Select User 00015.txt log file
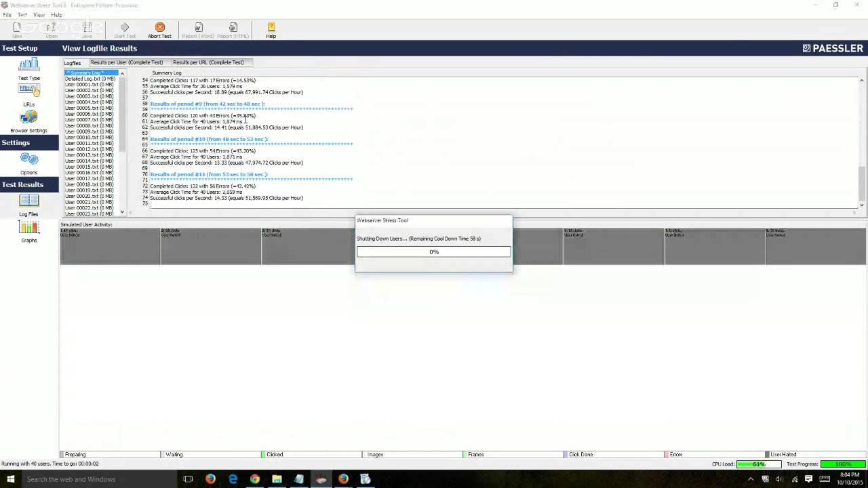 [91, 167]
